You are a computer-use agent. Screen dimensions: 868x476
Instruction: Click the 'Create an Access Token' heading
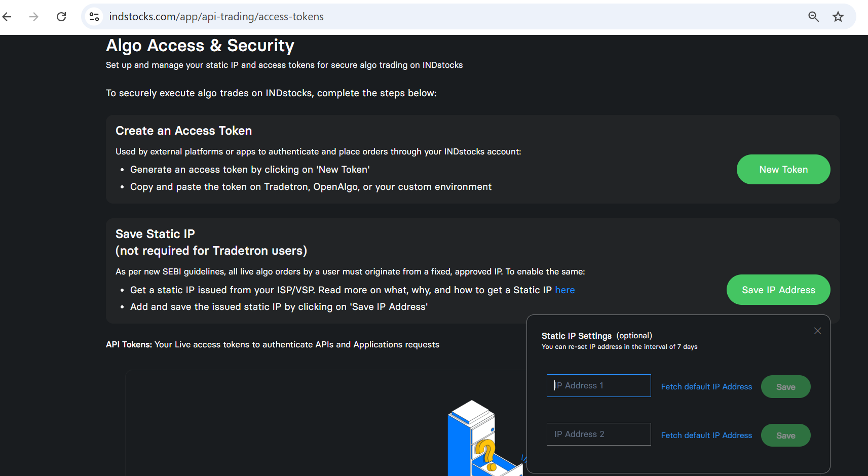pyautogui.click(x=183, y=131)
